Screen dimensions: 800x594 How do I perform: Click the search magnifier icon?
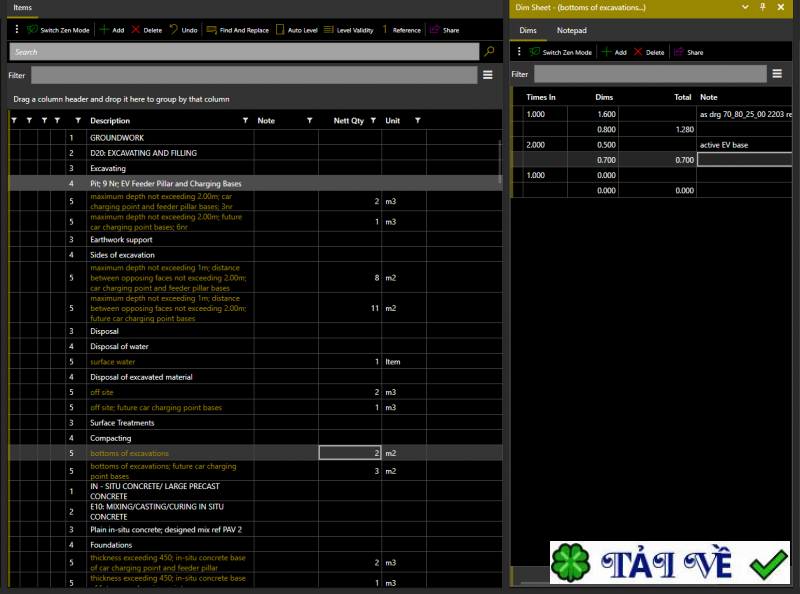pyautogui.click(x=489, y=52)
